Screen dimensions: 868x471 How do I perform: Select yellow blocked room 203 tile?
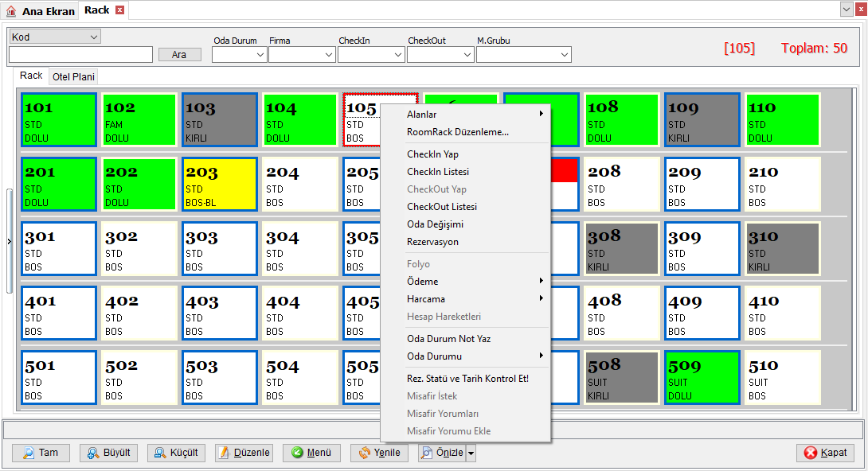click(x=220, y=184)
